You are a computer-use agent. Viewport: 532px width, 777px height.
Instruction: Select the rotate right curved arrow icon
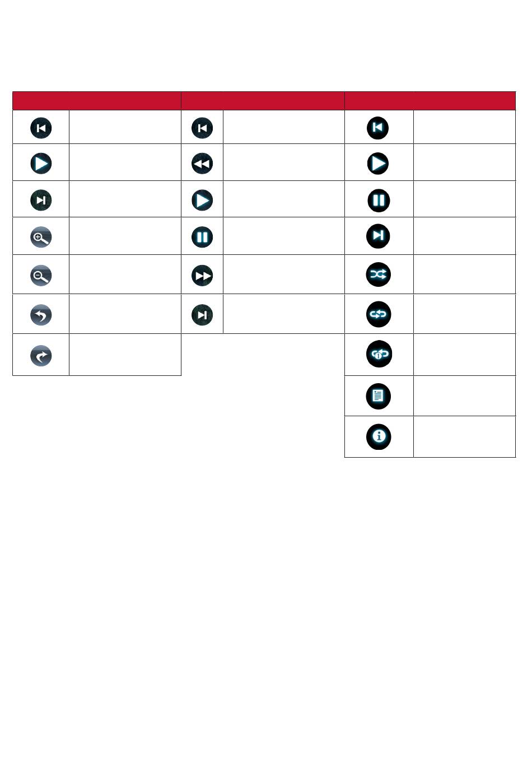click(x=41, y=355)
